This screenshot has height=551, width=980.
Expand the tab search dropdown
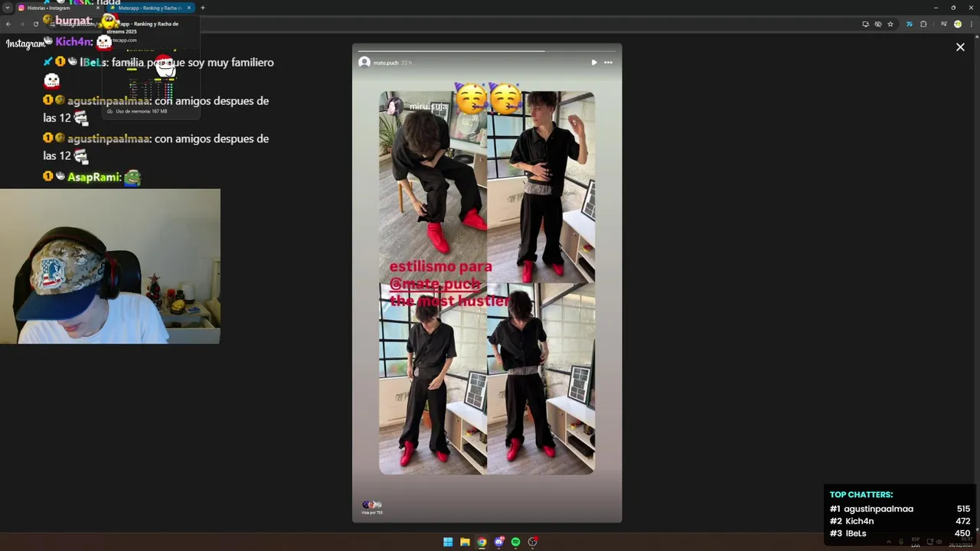[x=7, y=8]
